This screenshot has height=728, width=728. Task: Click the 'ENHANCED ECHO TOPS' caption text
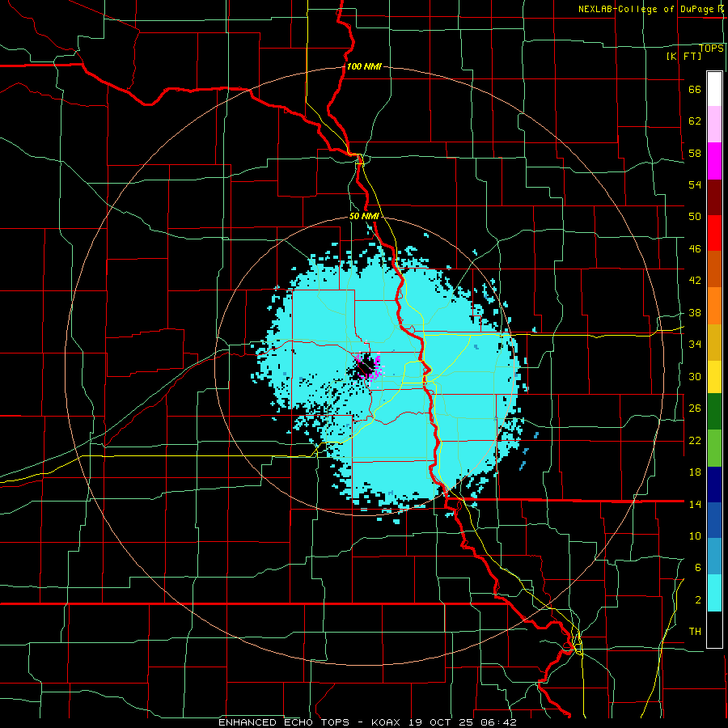point(284,722)
